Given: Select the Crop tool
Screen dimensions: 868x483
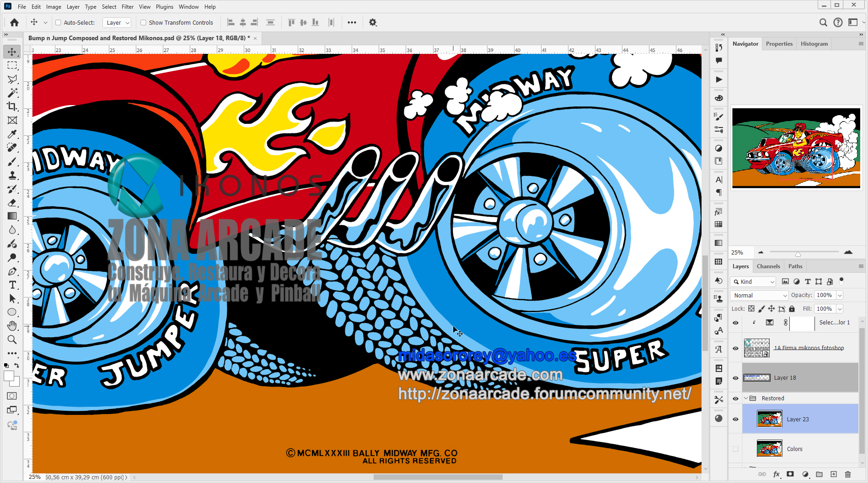Looking at the screenshot, I should [12, 106].
